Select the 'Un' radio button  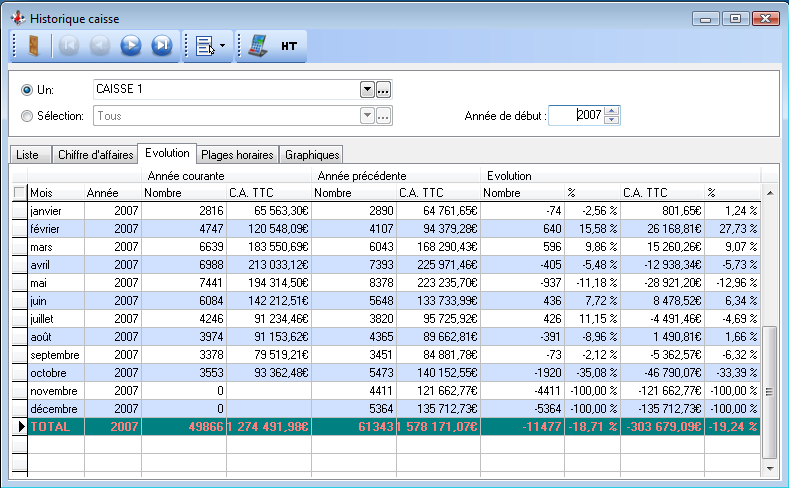click(x=27, y=90)
